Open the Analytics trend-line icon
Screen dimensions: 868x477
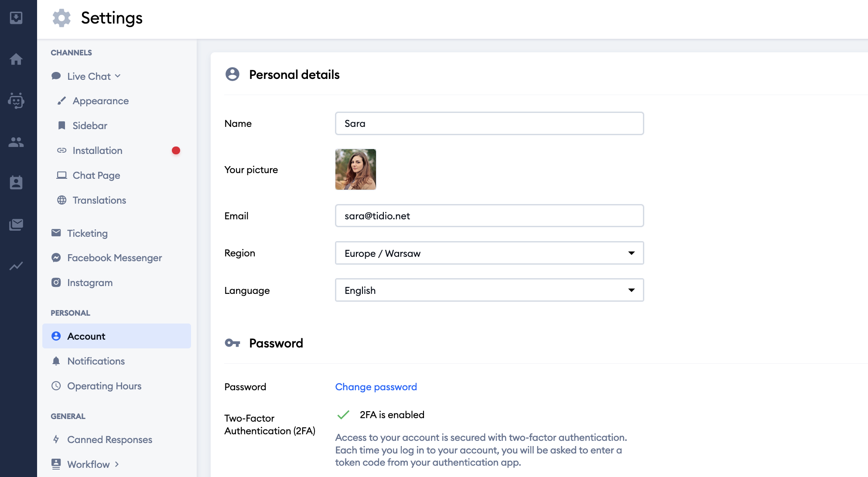(16, 266)
